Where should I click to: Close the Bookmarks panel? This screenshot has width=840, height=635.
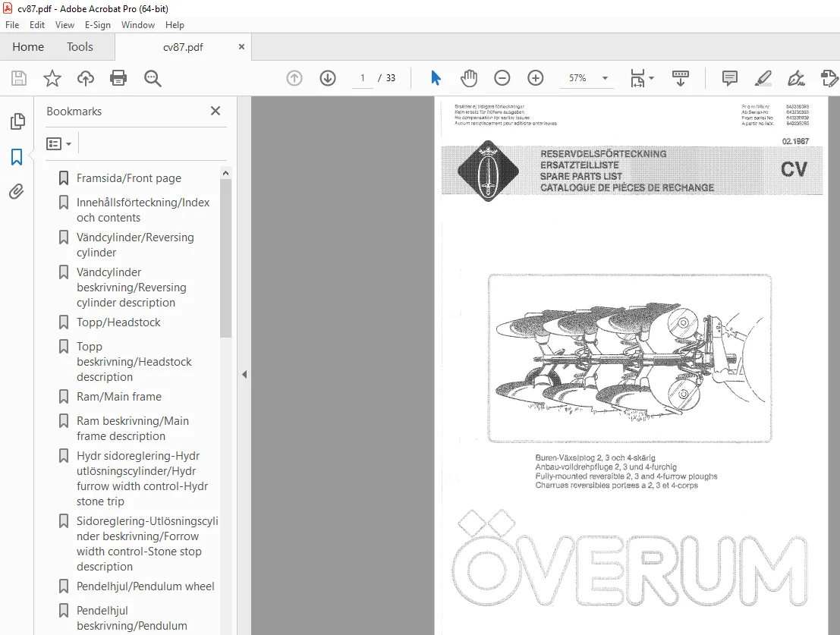click(x=216, y=111)
